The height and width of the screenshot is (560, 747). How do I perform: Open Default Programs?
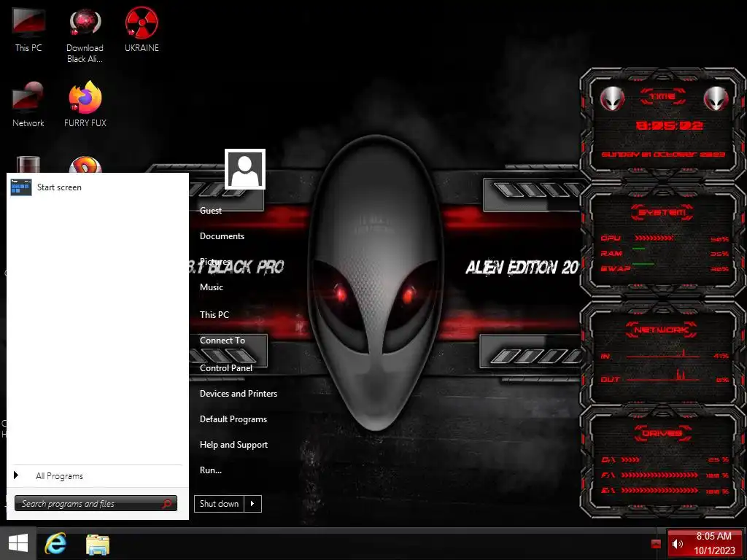click(233, 419)
